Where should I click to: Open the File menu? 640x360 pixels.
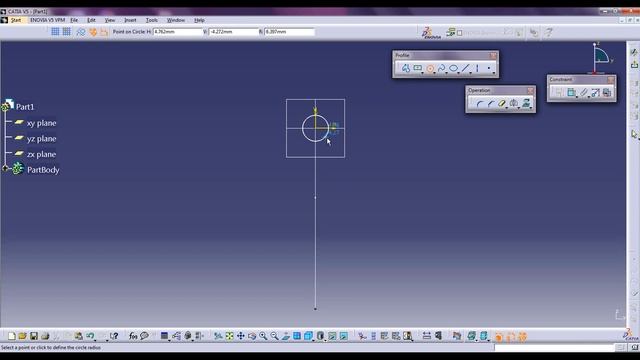[x=74, y=20]
